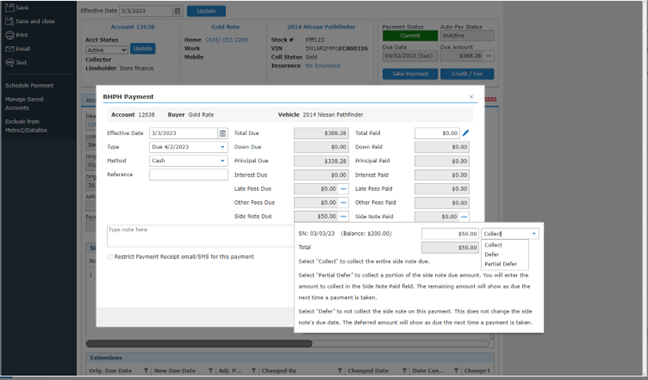Click the Reference input field
The width and height of the screenshot is (648, 380).
(188, 175)
